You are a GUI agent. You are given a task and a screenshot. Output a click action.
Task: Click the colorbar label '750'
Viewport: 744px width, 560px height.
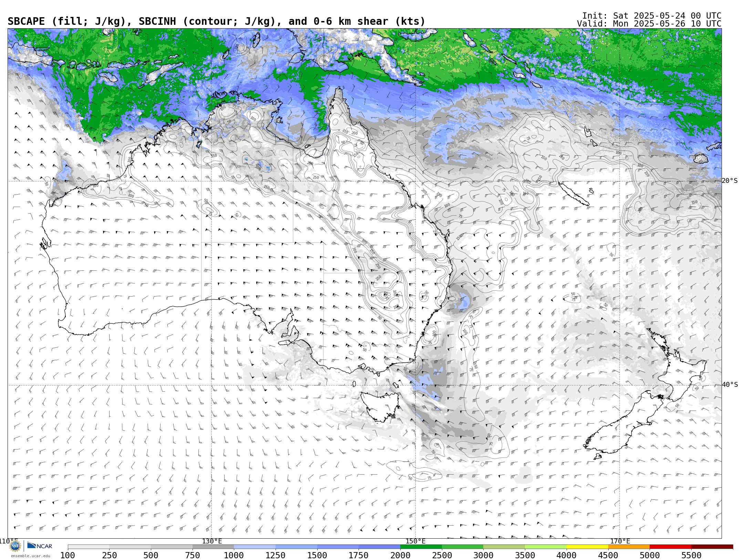[193, 556]
